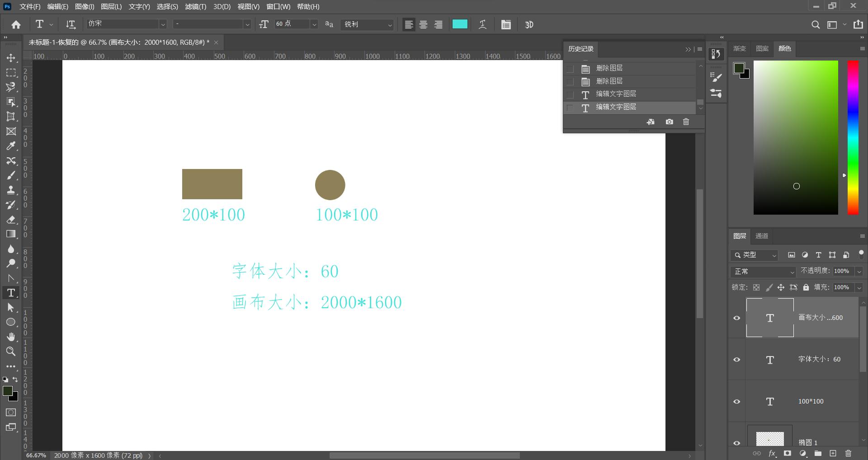This screenshot has width=868, height=460.
Task: Select the Eyedropper tool
Action: [x=11, y=146]
